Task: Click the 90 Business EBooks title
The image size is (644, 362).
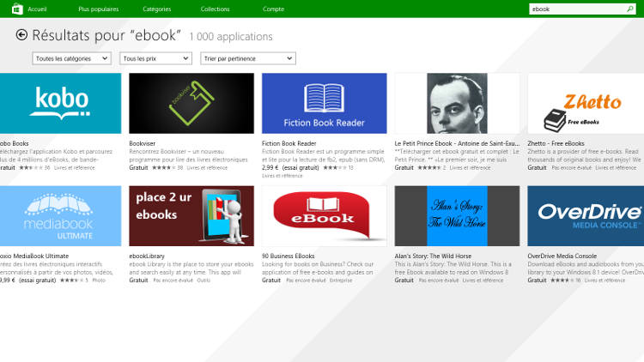Action: click(x=288, y=256)
